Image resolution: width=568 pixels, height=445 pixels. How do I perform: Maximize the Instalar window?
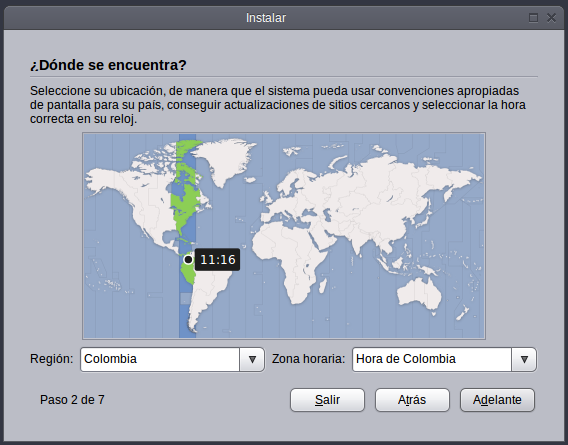pos(533,18)
